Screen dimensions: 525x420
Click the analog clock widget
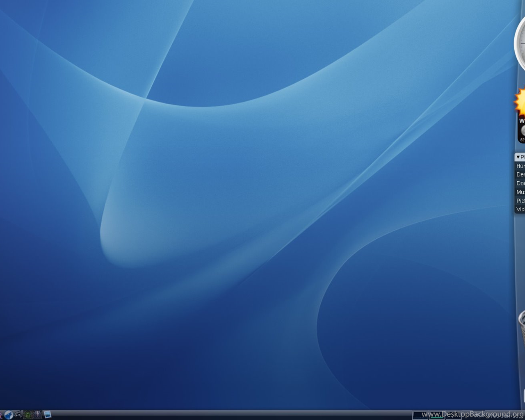pos(520,44)
